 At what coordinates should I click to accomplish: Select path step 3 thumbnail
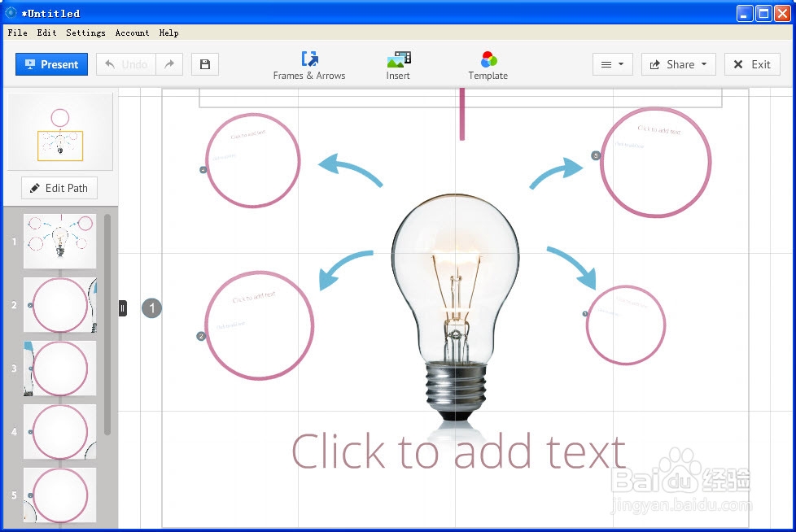tap(60, 368)
